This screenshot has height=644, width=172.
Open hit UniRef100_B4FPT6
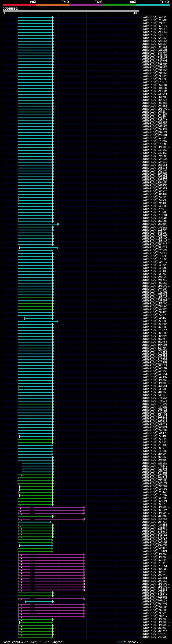click(154, 35)
